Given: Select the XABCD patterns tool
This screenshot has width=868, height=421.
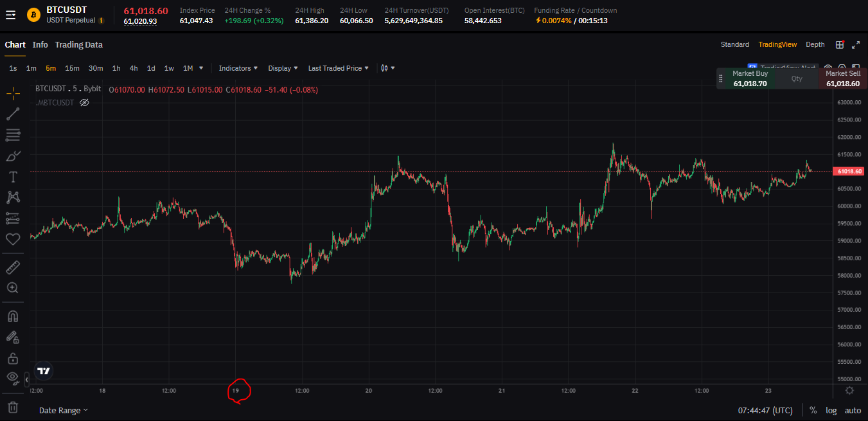Looking at the screenshot, I should [13, 197].
